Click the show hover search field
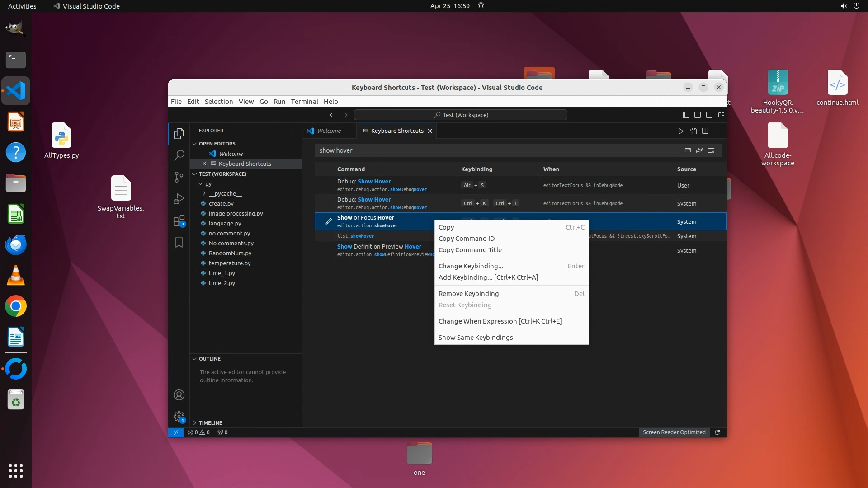868x488 pixels. 497,150
